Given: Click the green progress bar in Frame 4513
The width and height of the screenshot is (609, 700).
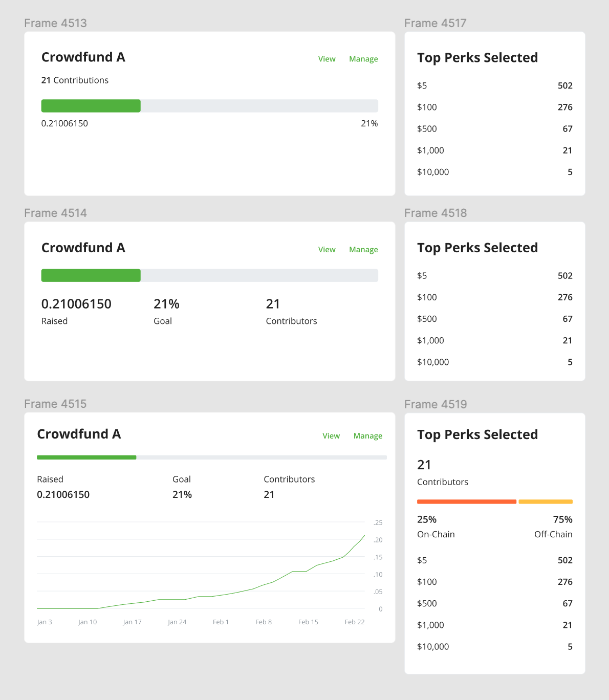Looking at the screenshot, I should point(91,105).
